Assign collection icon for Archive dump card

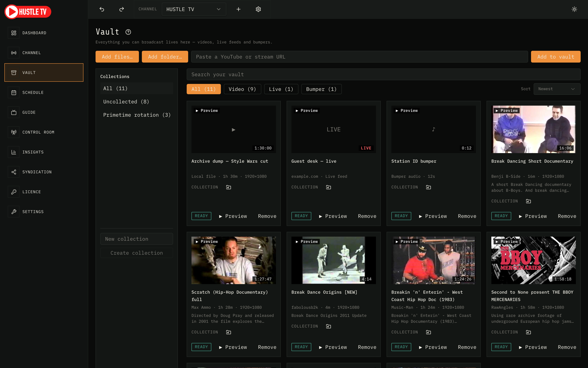click(x=228, y=187)
